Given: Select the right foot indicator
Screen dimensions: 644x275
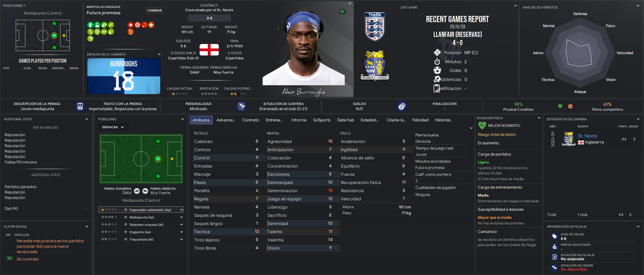Looking at the screenshot, I should click(x=145, y=191).
